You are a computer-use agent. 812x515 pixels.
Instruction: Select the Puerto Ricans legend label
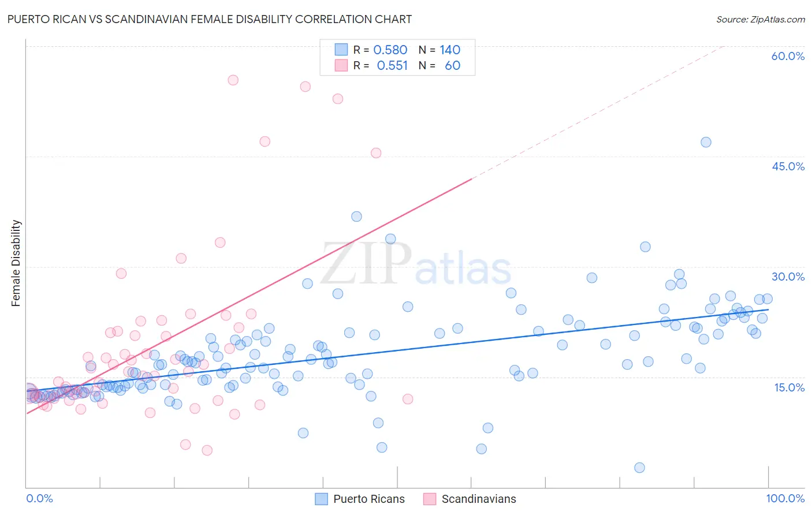(x=369, y=499)
